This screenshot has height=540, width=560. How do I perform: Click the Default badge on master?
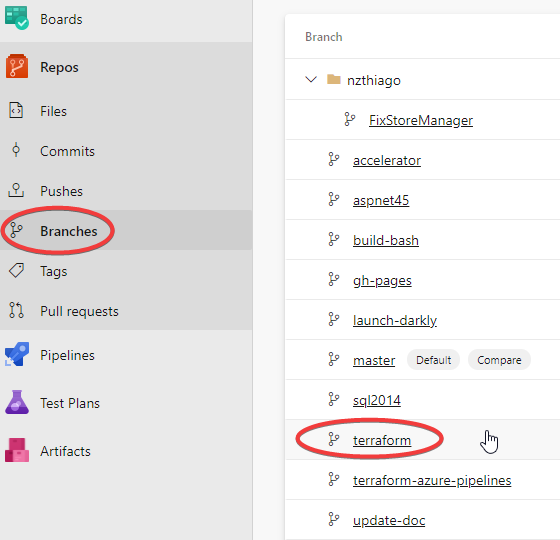[x=433, y=360]
